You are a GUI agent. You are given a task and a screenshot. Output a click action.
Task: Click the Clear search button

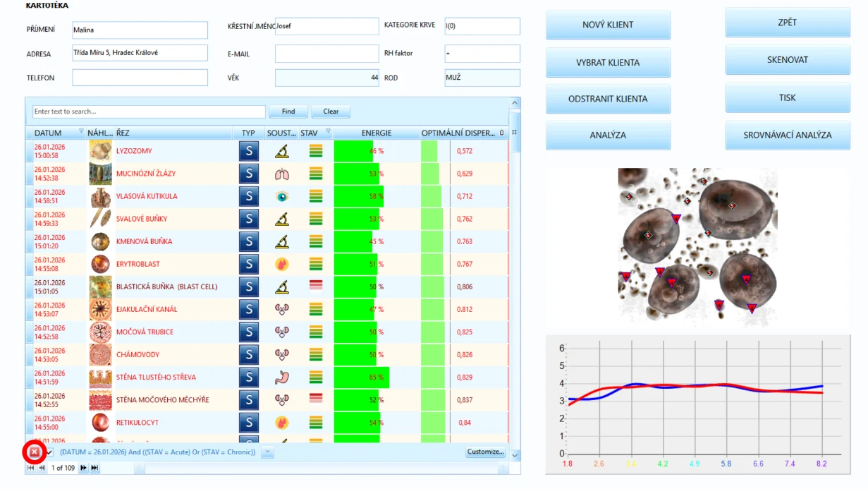(331, 111)
